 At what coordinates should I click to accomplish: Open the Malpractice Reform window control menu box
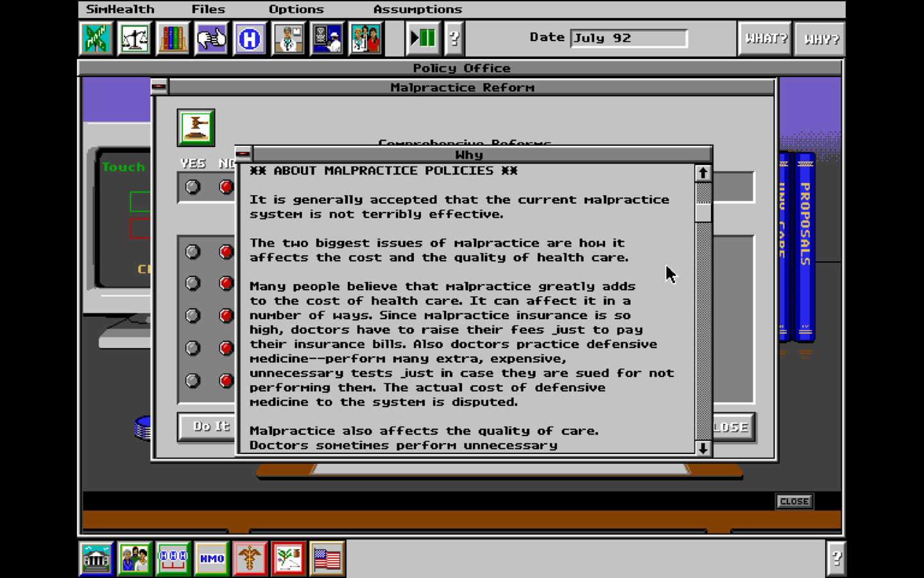[159, 87]
